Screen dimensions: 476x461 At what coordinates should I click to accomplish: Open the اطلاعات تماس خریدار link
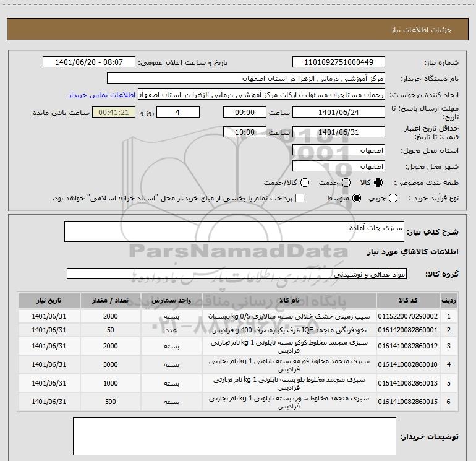(102, 95)
